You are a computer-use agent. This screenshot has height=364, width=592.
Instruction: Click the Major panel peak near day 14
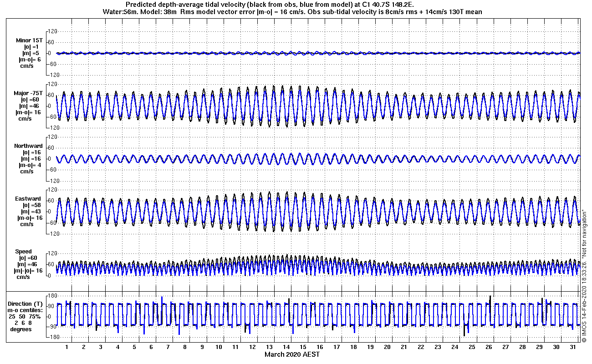pos(282,86)
